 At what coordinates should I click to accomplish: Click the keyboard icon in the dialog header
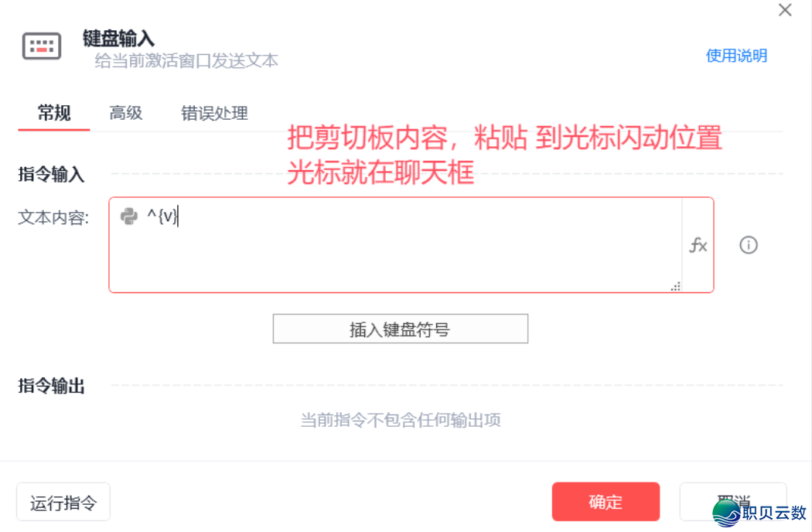[41, 46]
